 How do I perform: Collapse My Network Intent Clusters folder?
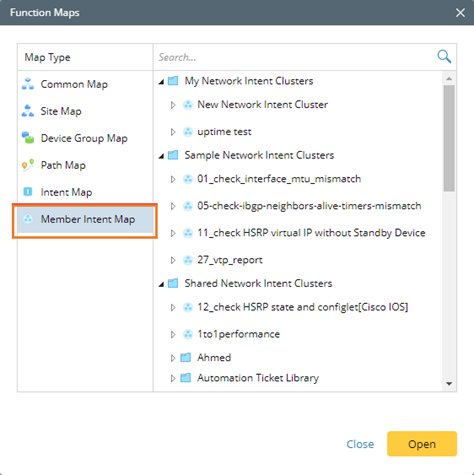click(x=161, y=82)
